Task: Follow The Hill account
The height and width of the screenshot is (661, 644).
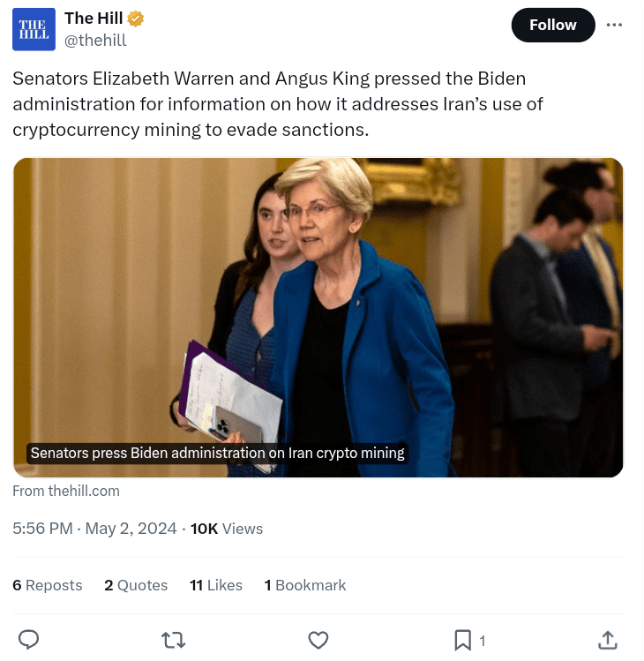Action: pyautogui.click(x=552, y=26)
